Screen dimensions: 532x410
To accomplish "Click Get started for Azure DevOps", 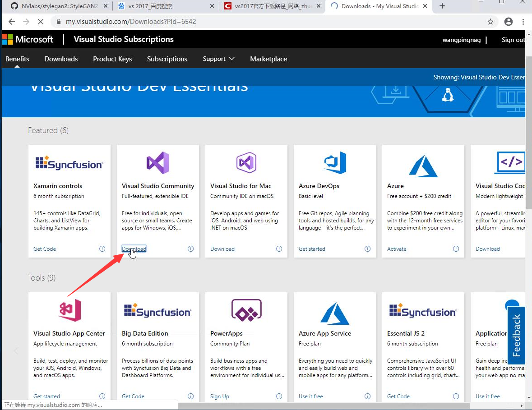I will coord(312,249).
